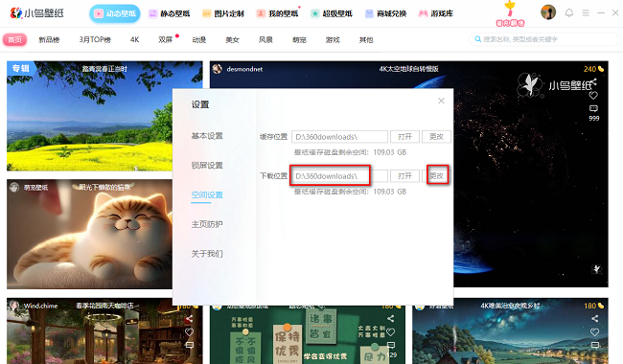Screen dimensions: 623x364
Task: Click 更改 for the download location
Action: tap(436, 176)
